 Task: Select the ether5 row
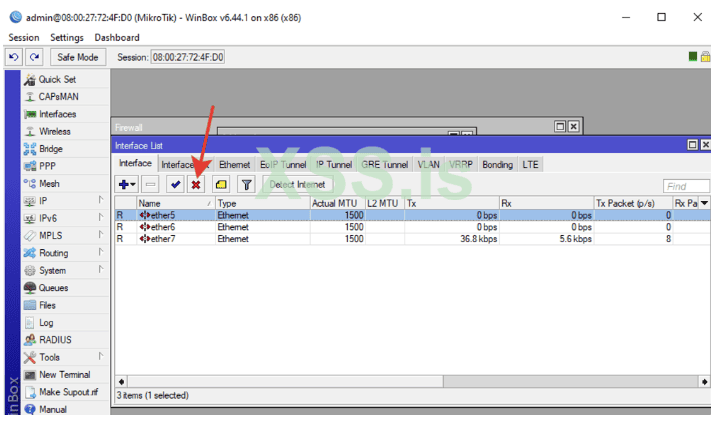pos(412,215)
